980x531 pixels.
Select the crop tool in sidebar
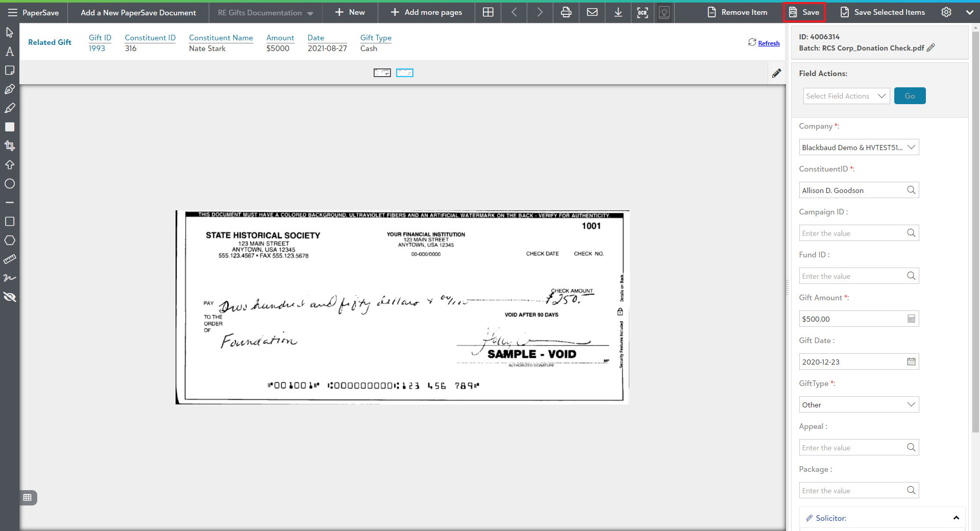[x=10, y=146]
